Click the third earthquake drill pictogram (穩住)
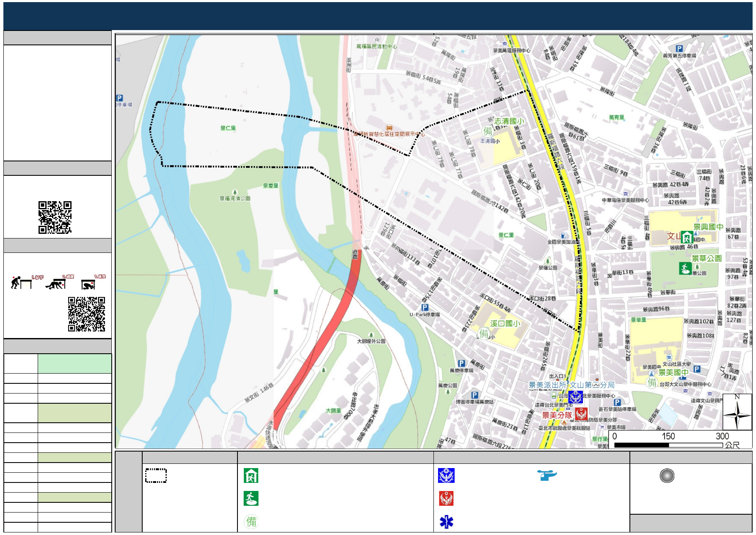This screenshot has height=535, width=756. pyautogui.click(x=88, y=284)
